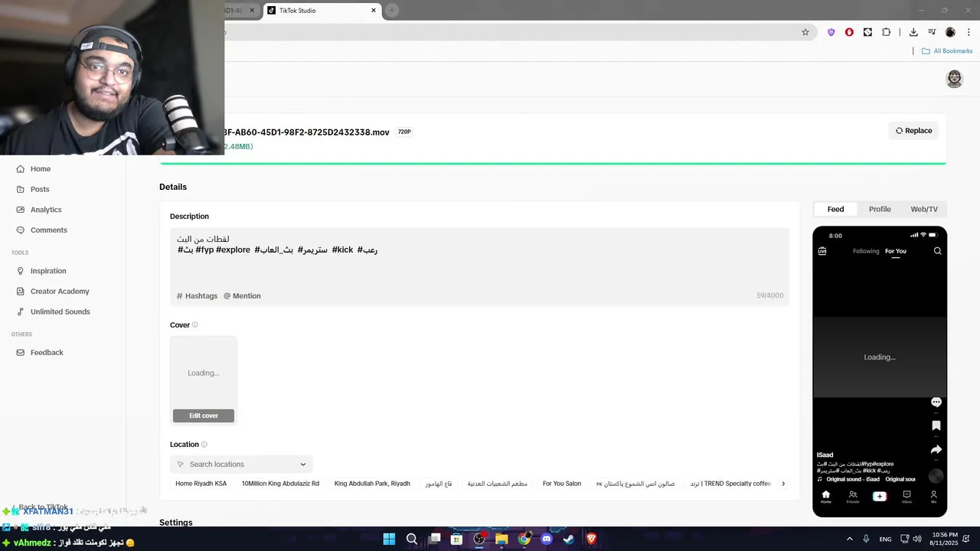980x551 pixels.
Task: Open File Explorer from the taskbar
Action: (501, 540)
